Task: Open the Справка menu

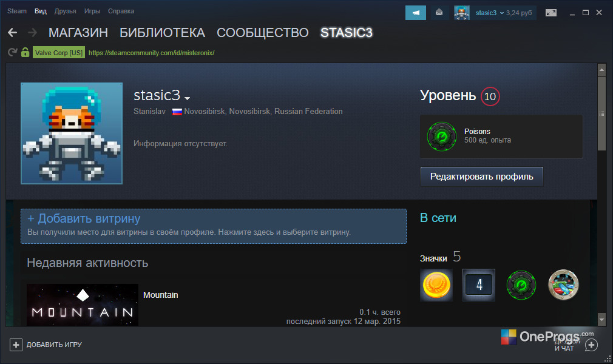Action: pos(121,11)
